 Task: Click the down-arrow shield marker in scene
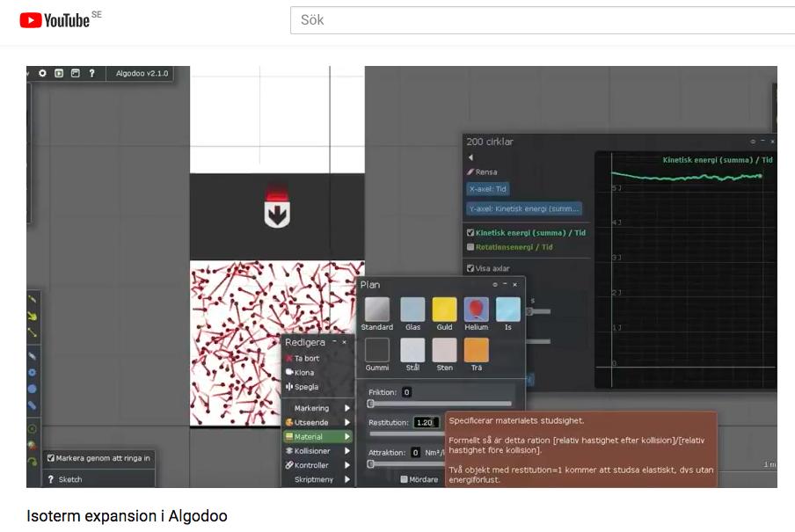pyautogui.click(x=277, y=214)
